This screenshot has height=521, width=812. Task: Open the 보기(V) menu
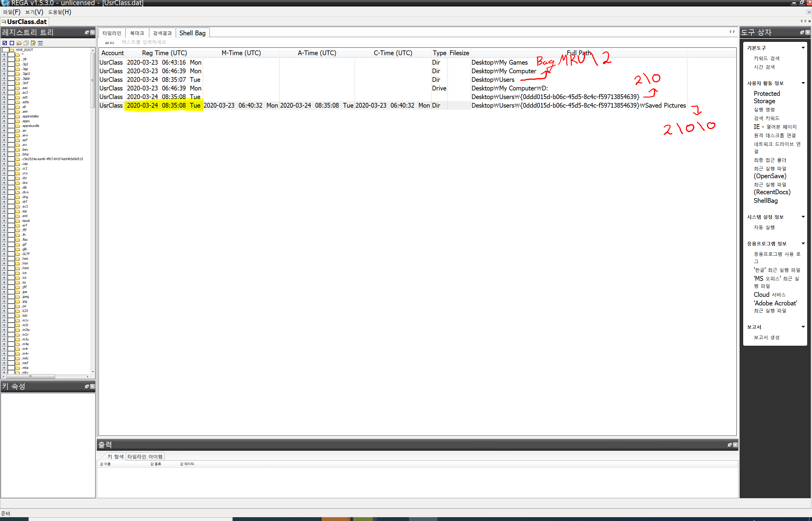[34, 12]
